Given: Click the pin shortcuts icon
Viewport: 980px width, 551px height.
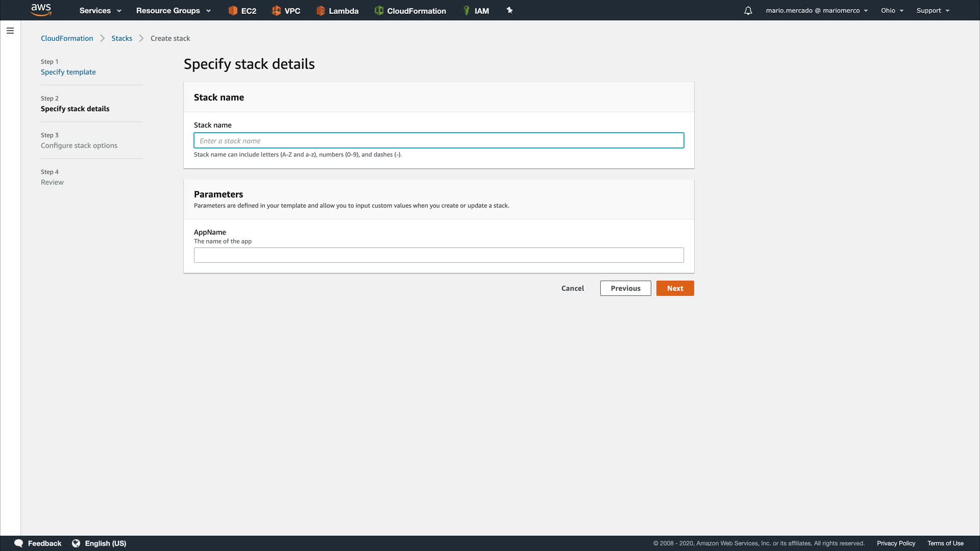Looking at the screenshot, I should (509, 10).
